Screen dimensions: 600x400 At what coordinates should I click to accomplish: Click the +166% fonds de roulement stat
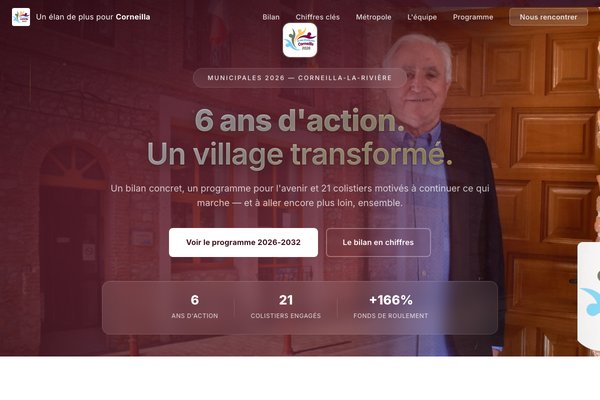391,306
